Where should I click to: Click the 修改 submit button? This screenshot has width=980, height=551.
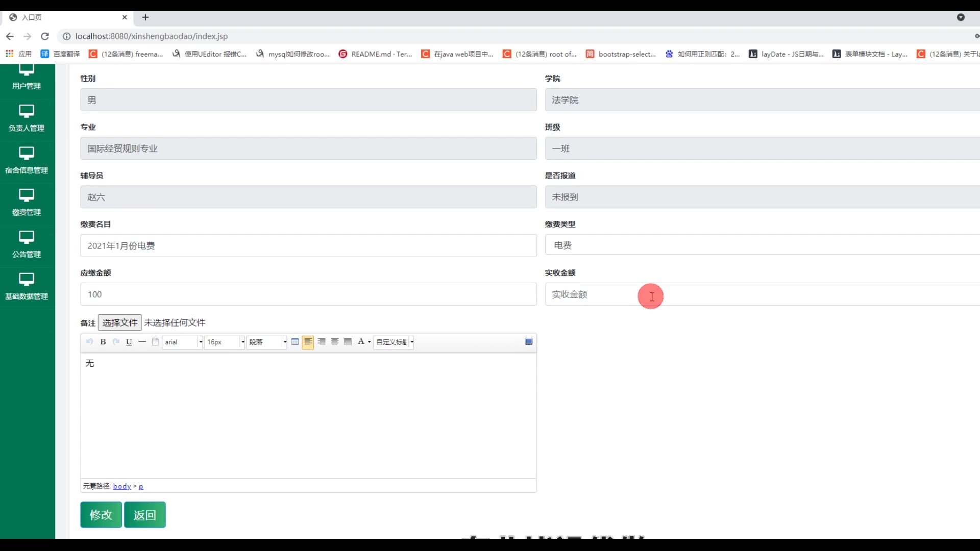(101, 515)
